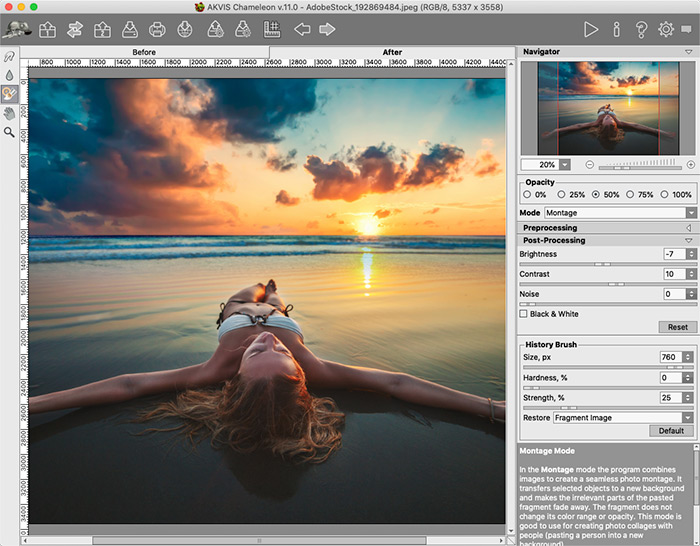Click the Print image icon
This screenshot has height=546, width=700.
pyautogui.click(x=157, y=29)
